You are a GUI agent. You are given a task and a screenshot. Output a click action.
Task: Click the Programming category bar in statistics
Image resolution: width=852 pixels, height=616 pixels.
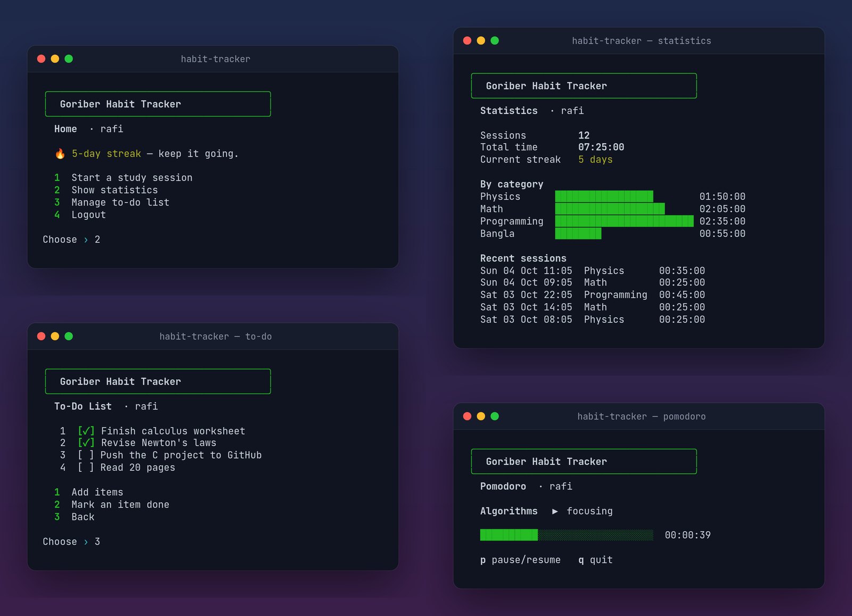pyautogui.click(x=624, y=221)
